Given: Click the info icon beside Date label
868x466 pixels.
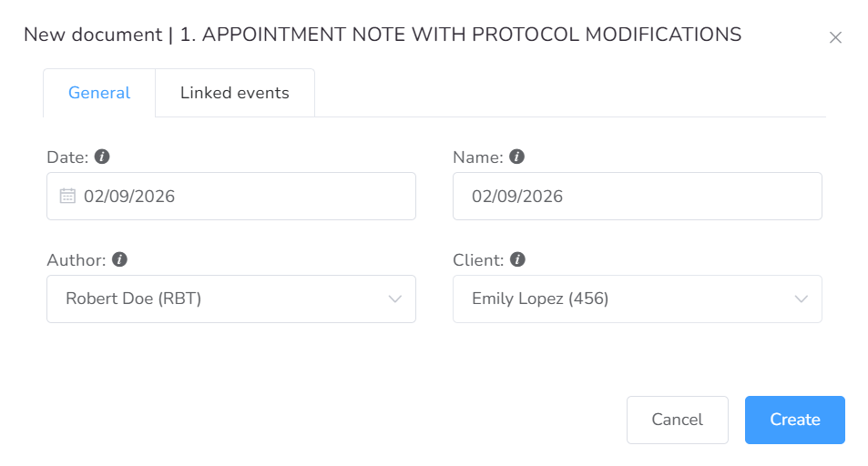Looking at the screenshot, I should (x=102, y=157).
